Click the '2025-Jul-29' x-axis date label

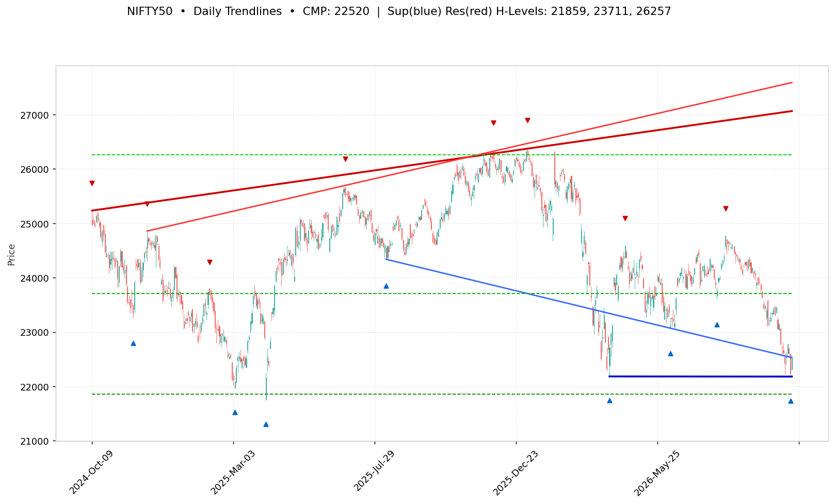coord(374,472)
